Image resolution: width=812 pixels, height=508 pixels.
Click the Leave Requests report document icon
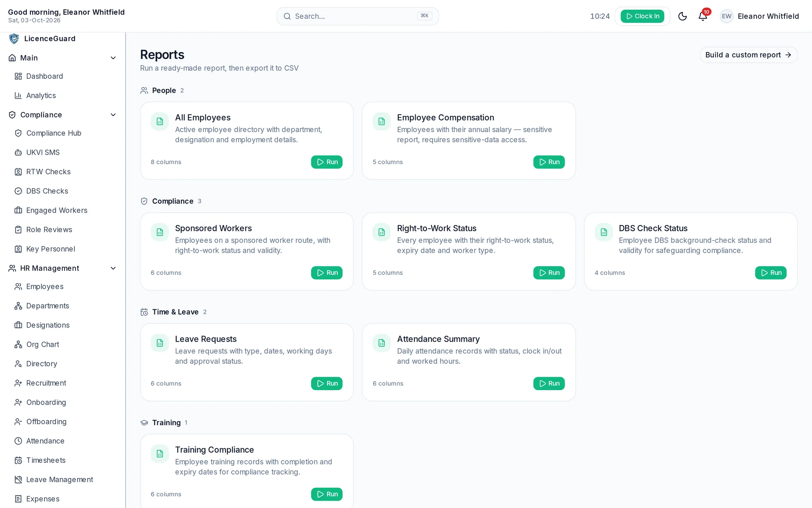(x=160, y=343)
